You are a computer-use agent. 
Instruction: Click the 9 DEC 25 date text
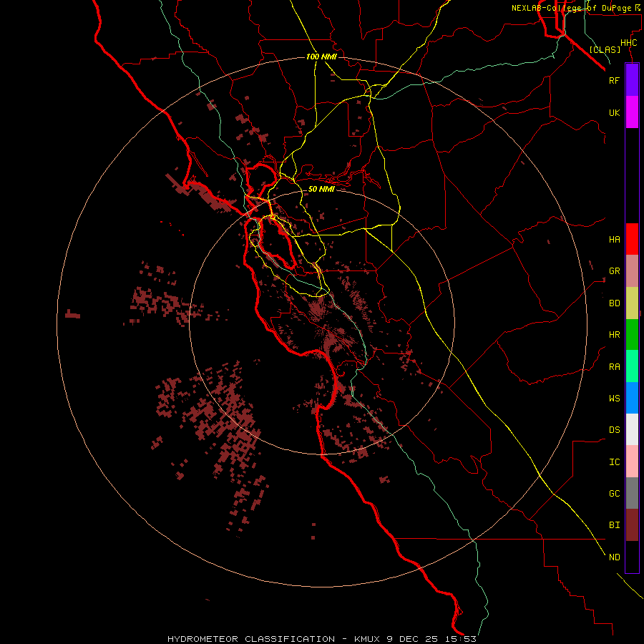pyautogui.click(x=413, y=639)
